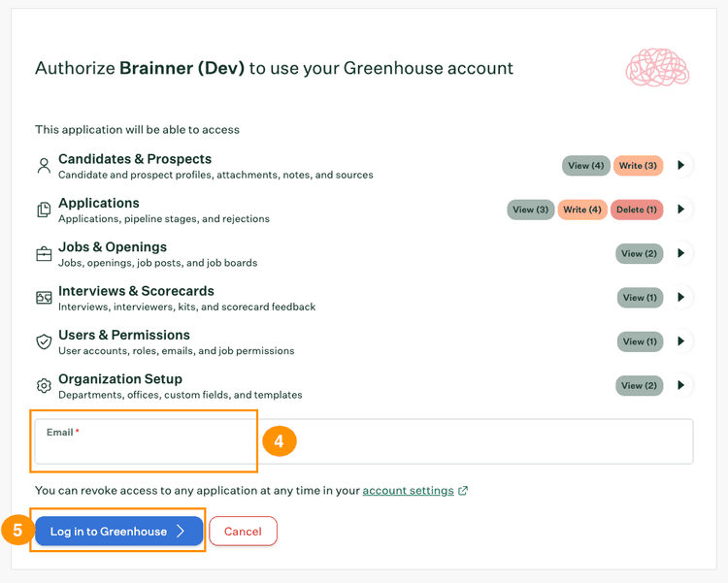Click the Authorize Brainner (Dev) title

(275, 68)
